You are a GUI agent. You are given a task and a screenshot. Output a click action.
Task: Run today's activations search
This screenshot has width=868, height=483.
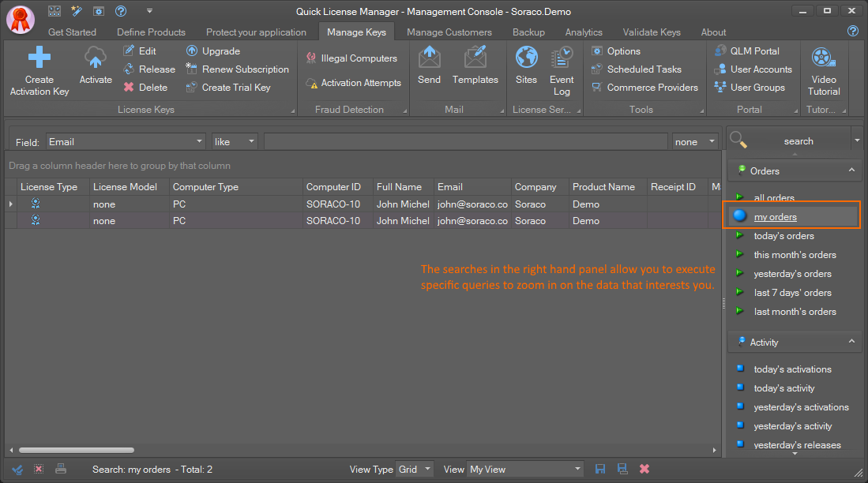[793, 369]
